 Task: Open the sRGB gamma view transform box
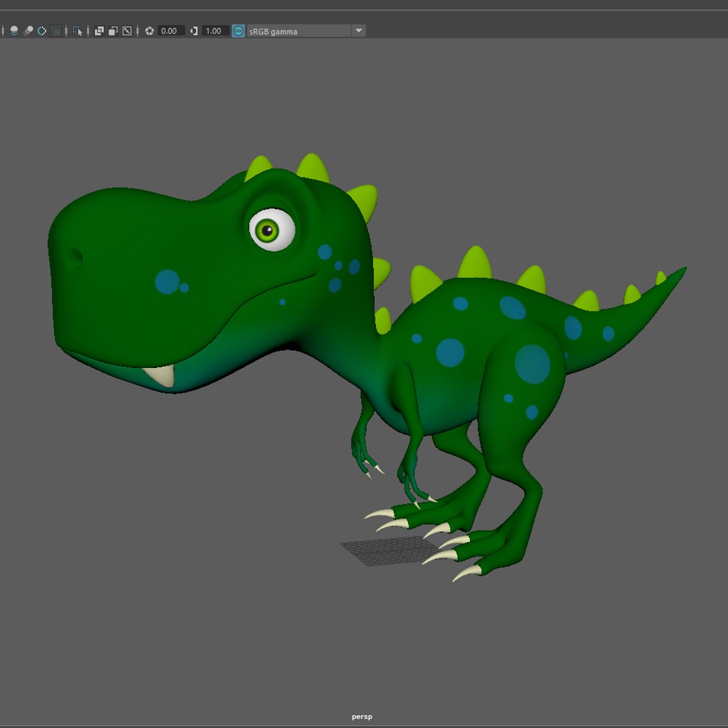299,31
